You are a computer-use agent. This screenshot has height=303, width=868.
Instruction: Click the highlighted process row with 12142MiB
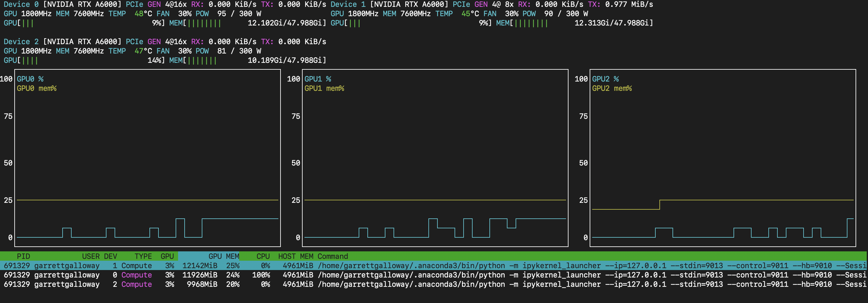coord(200,266)
